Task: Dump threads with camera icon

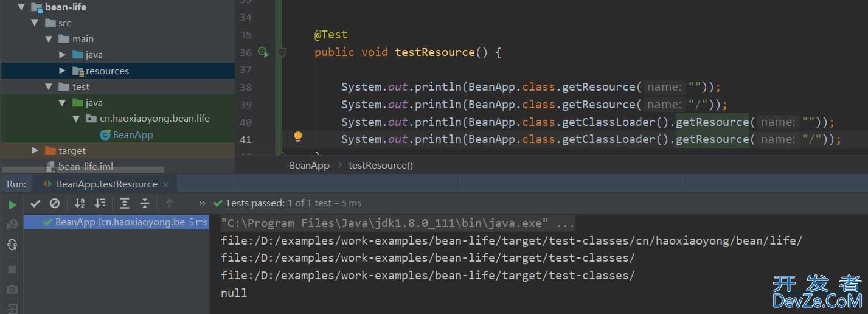Action: click(12, 290)
